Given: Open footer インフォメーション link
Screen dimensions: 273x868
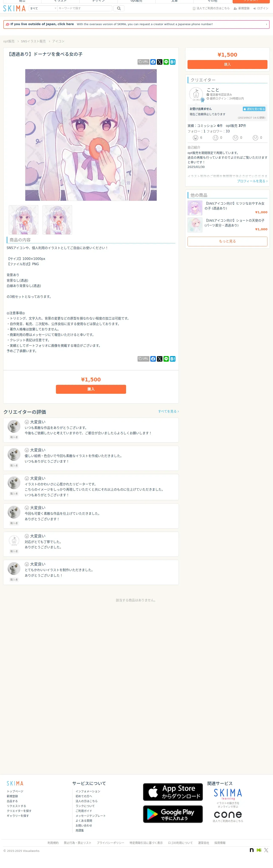Looking at the screenshot, I should tap(88, 791).
